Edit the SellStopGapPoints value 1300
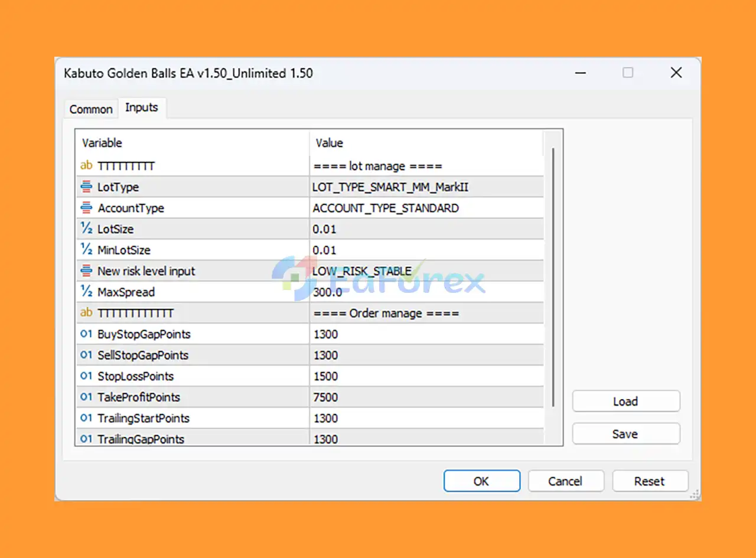This screenshot has width=756, height=558. tap(426, 355)
